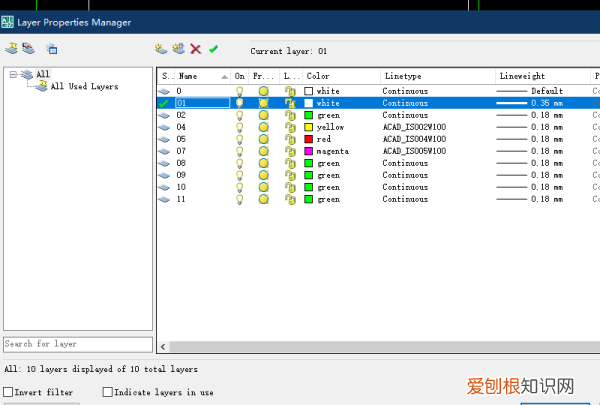Select All Used Layers in filter tree
This screenshot has width=600, height=405.
pyautogui.click(x=84, y=87)
